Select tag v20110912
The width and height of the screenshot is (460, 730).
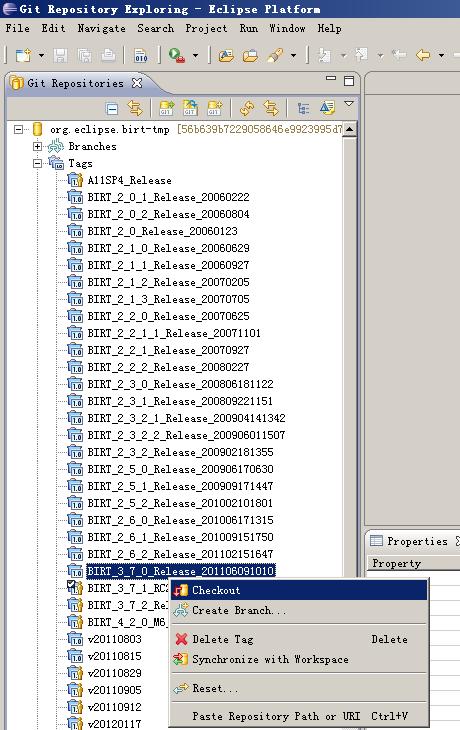coord(115,707)
